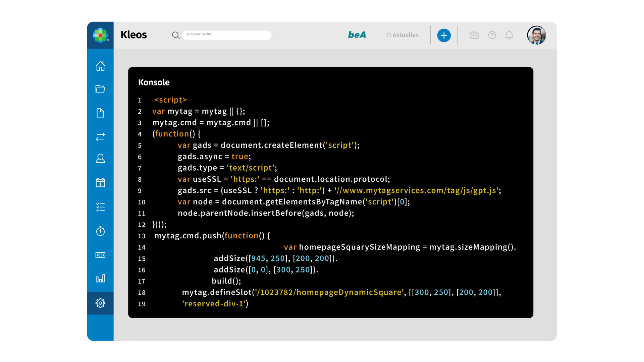The image size is (644, 362).
Task: Open the beA link in header
Action: click(357, 35)
